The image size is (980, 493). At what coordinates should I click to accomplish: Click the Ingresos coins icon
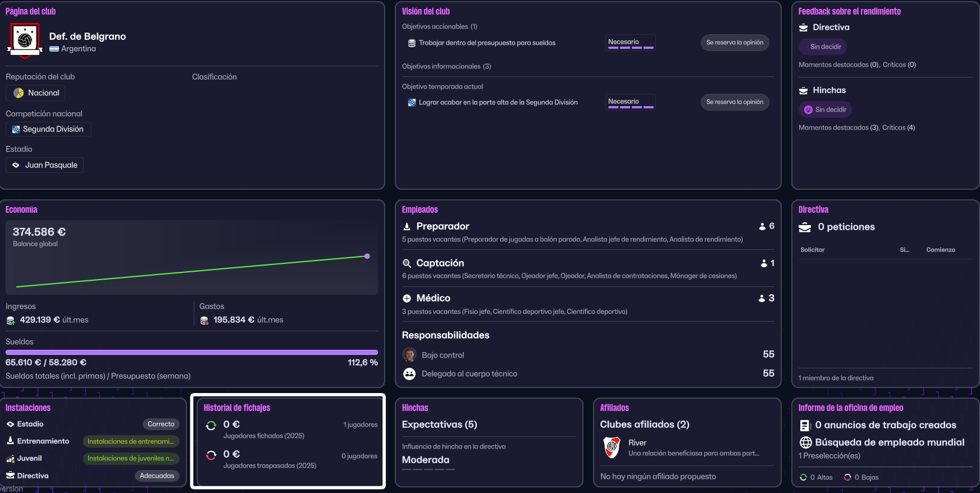[x=11, y=320]
